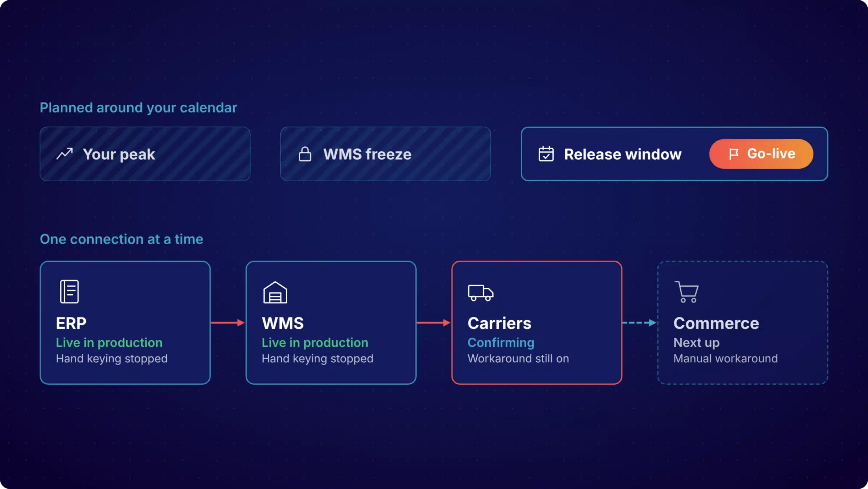Screen dimensions: 868x489
Task: Click the Commerce shopping cart icon
Action: click(686, 292)
